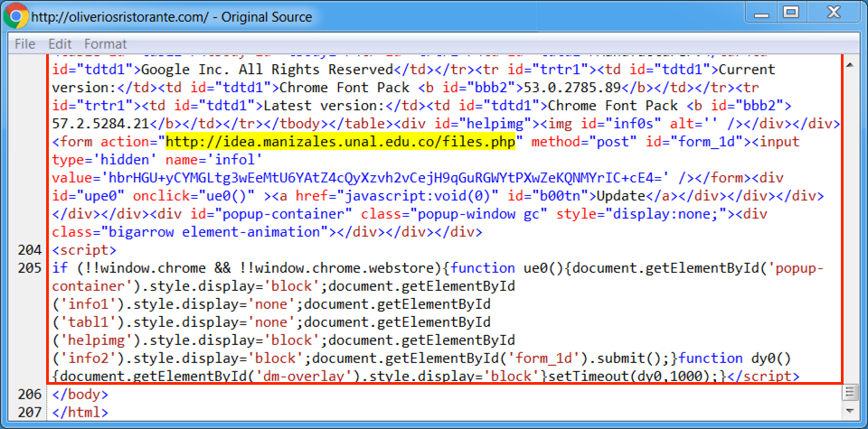Click line number 205
This screenshot has width=868, height=429.
[x=29, y=268]
